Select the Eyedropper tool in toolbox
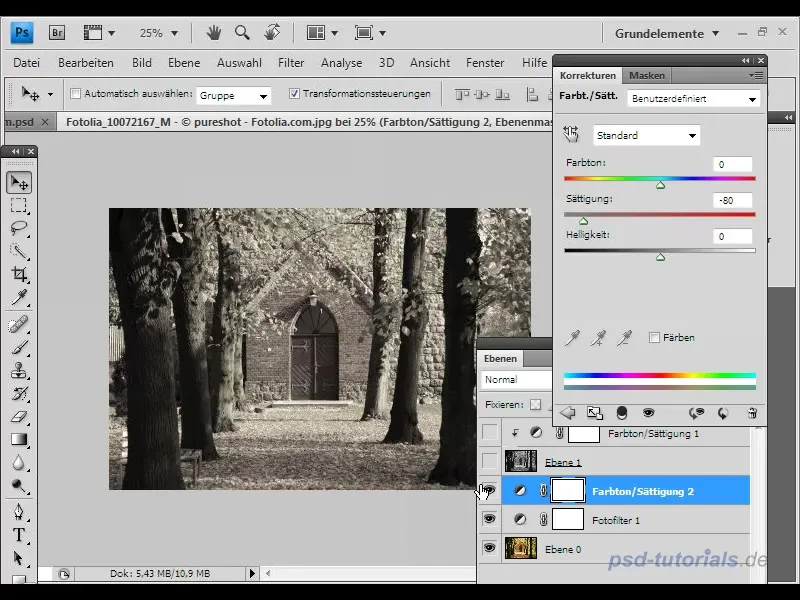 (19, 297)
